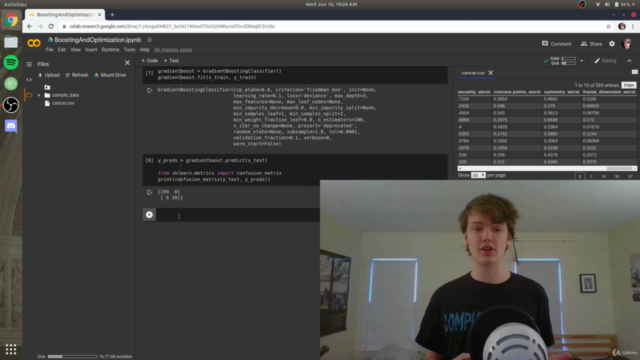This screenshot has height=360, width=640.
Task: Open the View menu
Action: pyautogui.click(x=76, y=50)
